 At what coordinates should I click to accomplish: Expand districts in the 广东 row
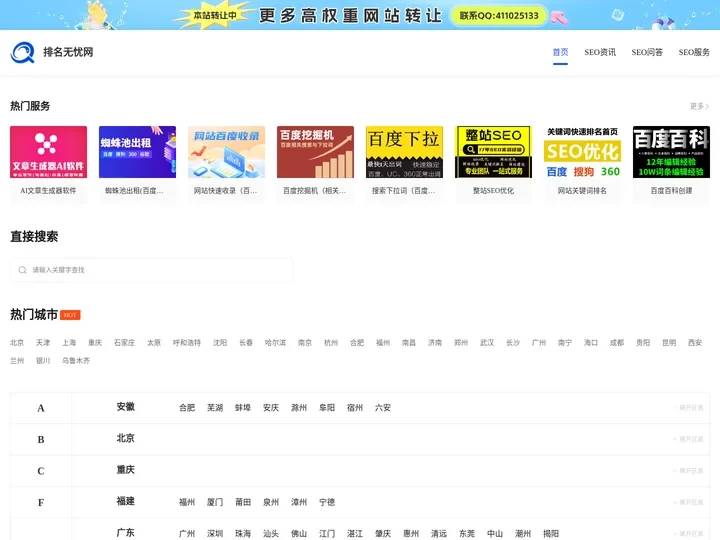(688, 534)
